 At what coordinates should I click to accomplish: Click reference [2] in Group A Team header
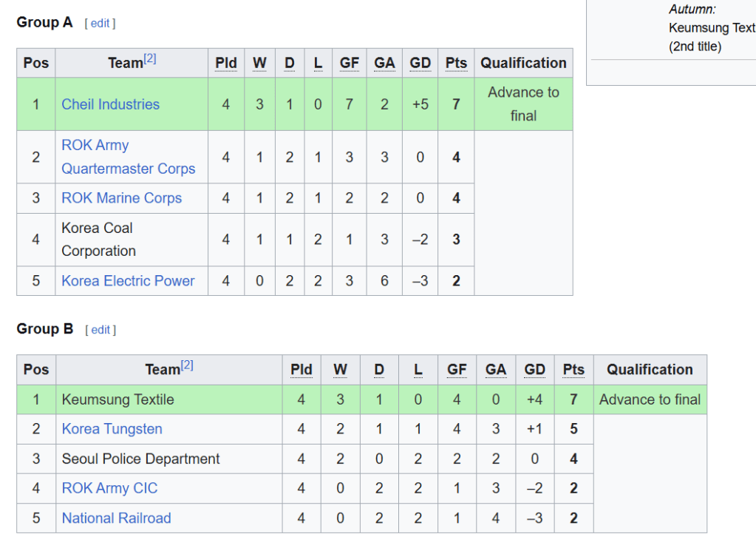click(x=150, y=58)
